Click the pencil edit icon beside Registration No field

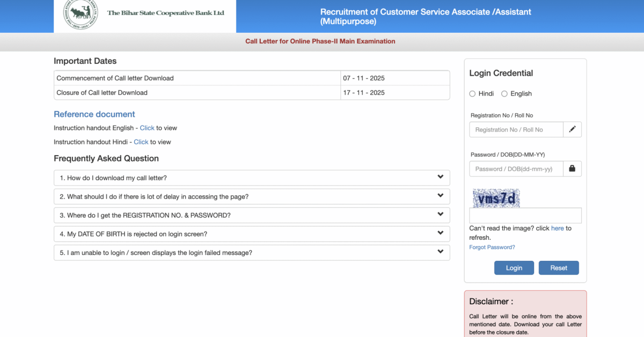pyautogui.click(x=572, y=129)
